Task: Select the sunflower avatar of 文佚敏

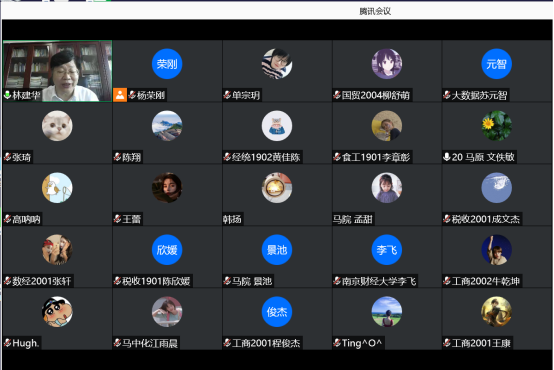Action: click(x=496, y=126)
